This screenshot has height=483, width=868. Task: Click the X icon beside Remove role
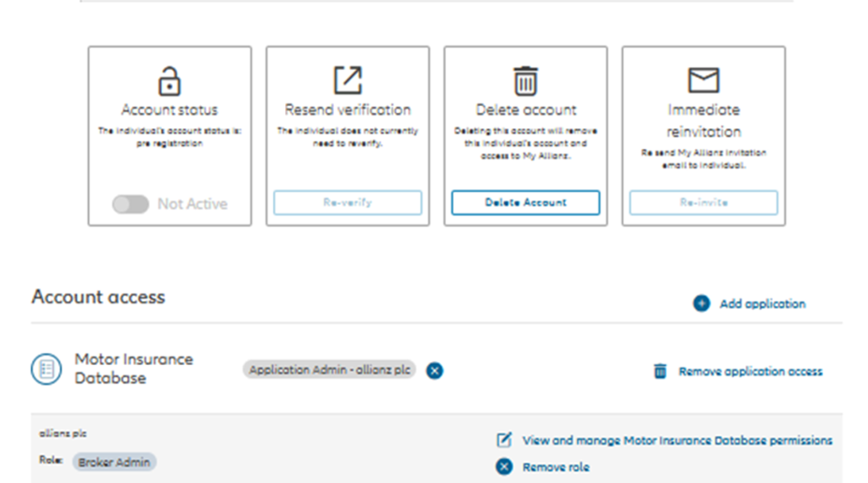tap(504, 467)
